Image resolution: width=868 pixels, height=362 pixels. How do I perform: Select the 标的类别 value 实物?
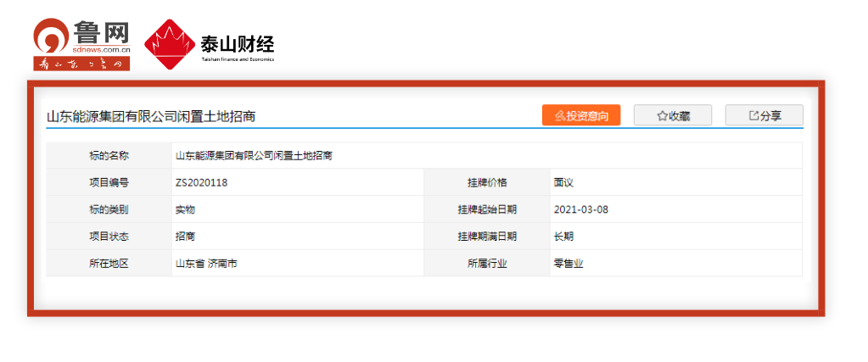[186, 209]
